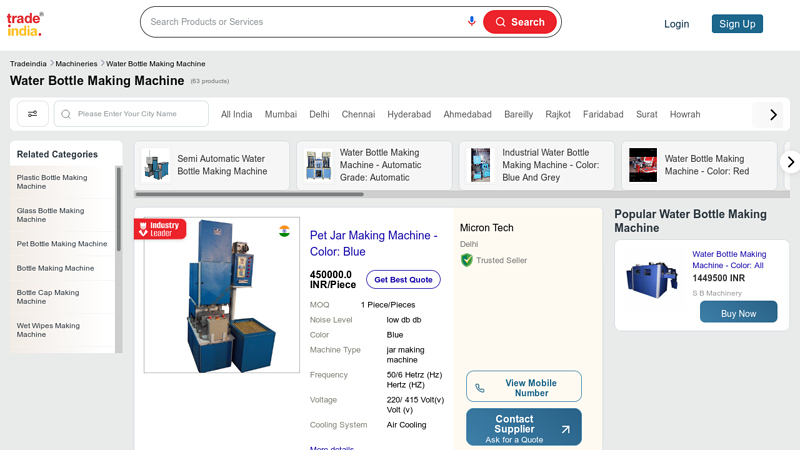Click Buy Now button
Viewport: 800px width, 450px height.
[738, 312]
